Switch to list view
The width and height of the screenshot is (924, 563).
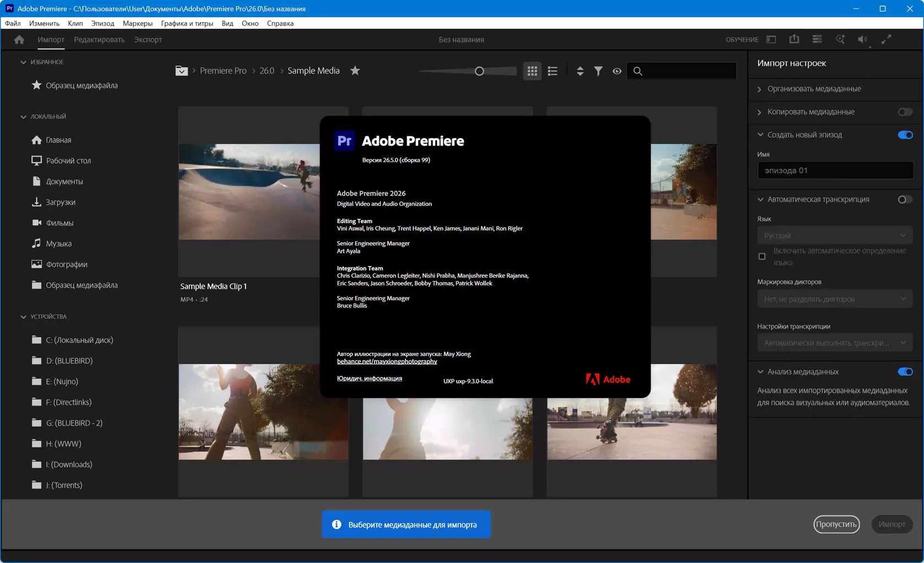click(x=553, y=71)
